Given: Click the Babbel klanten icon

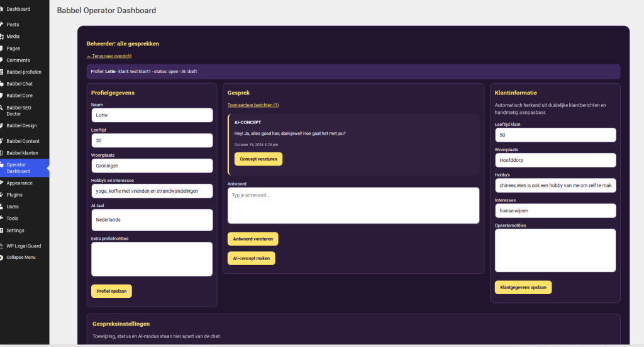Looking at the screenshot, I should click(2, 153).
